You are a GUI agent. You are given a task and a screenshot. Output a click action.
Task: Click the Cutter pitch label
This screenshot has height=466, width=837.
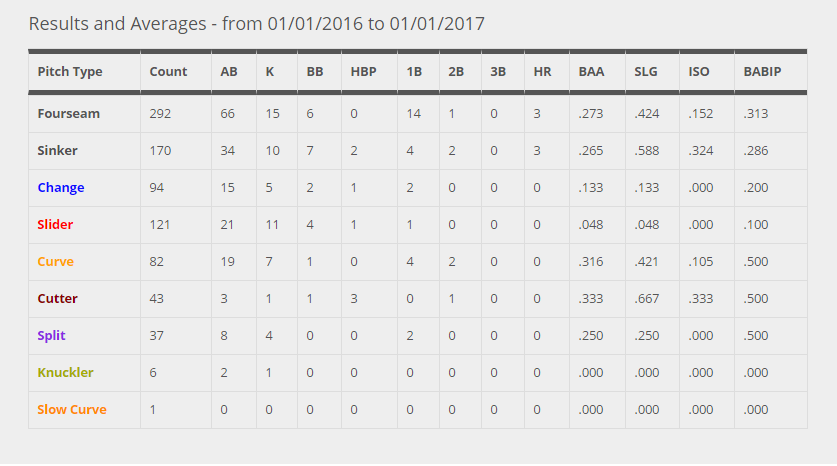click(x=58, y=298)
